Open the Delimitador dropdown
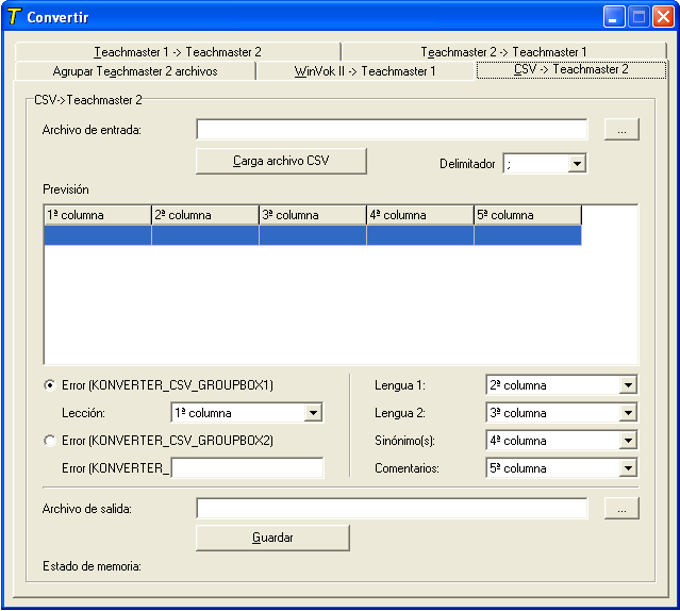The image size is (680, 611). pos(577,164)
